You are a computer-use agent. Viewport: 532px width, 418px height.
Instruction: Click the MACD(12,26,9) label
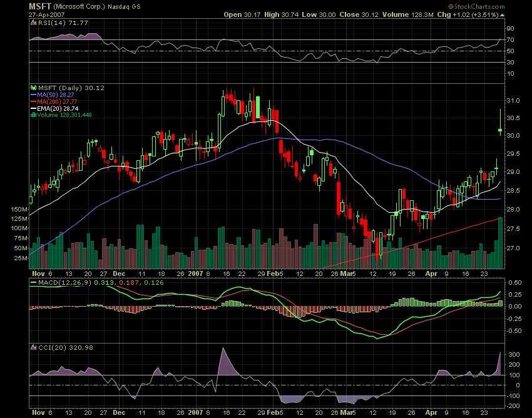coord(65,283)
